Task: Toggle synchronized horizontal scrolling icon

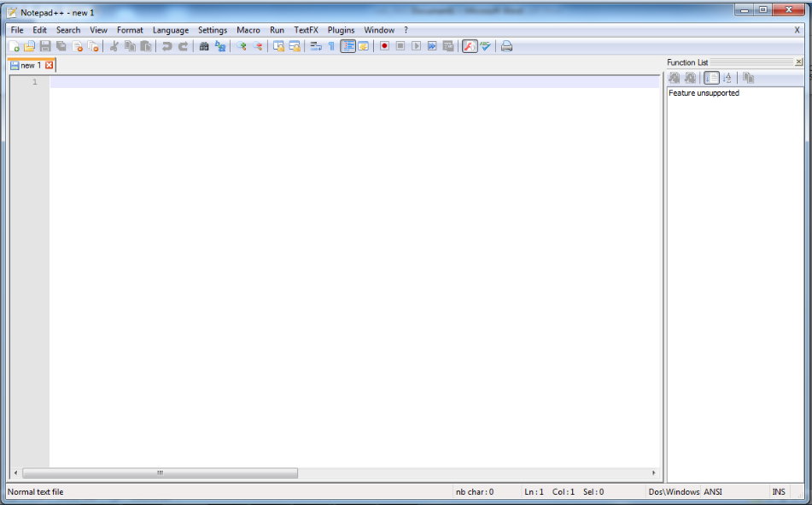Action: pos(295,46)
